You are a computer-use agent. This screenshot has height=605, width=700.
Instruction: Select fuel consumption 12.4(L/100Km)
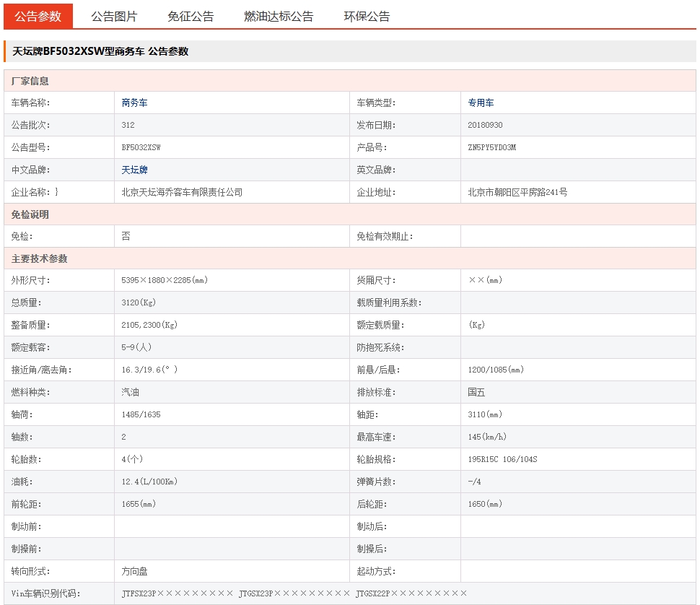149,482
